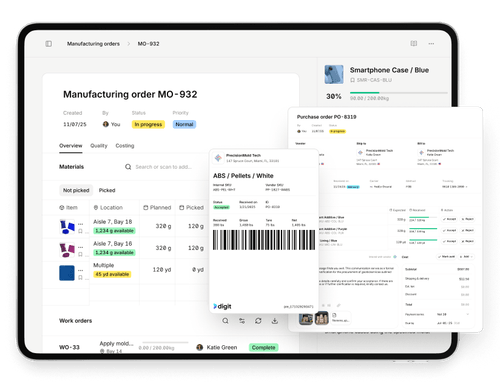Click the Planned column header
500x384 pixels.
(x=157, y=208)
